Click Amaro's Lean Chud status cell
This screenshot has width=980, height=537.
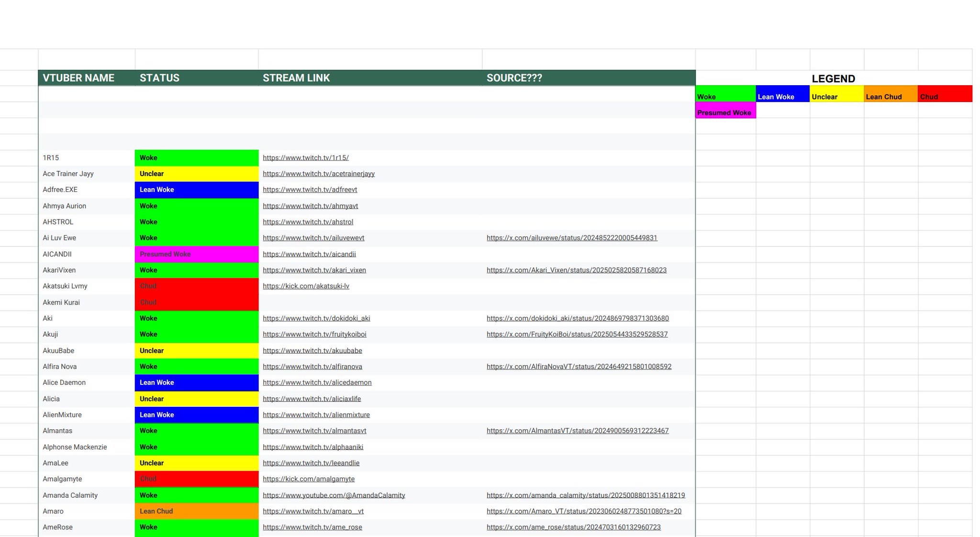coord(196,511)
